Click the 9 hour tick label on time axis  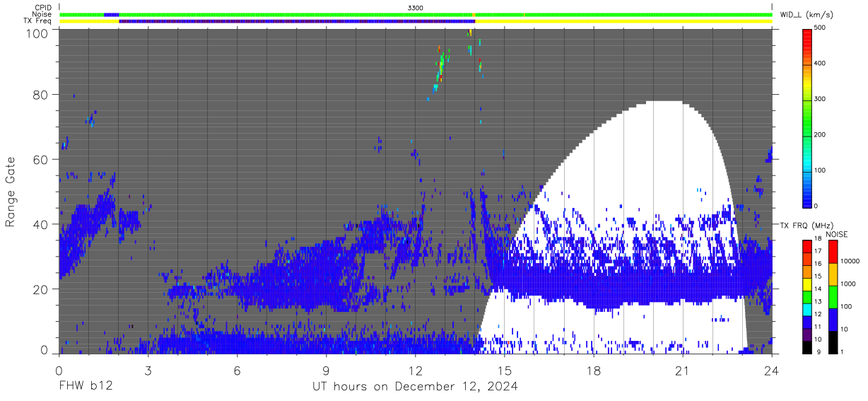coord(327,371)
